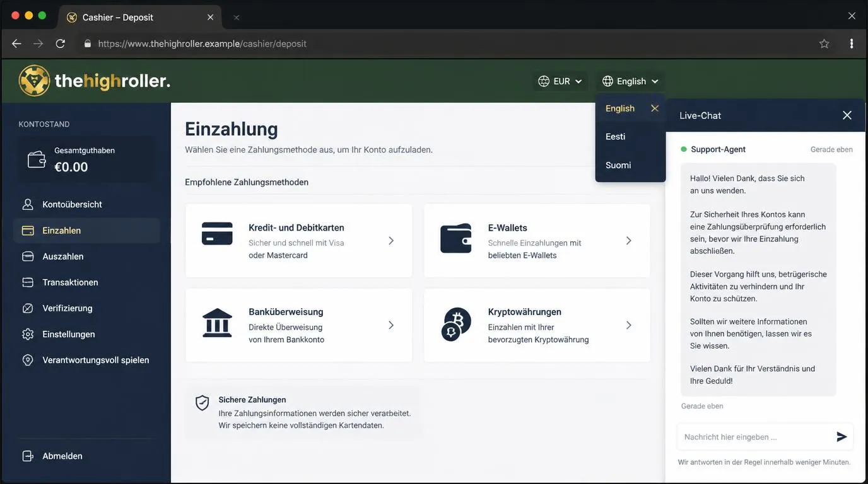Click the browser address bar URL

(x=202, y=43)
